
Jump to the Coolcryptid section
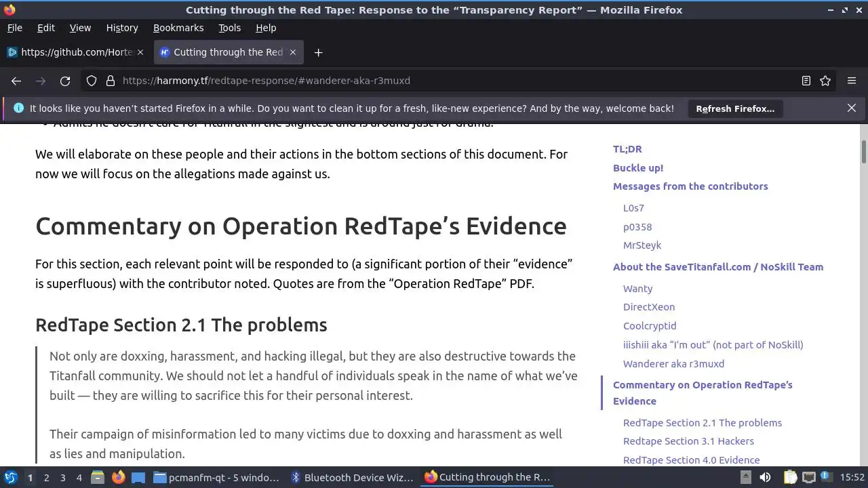(x=650, y=326)
